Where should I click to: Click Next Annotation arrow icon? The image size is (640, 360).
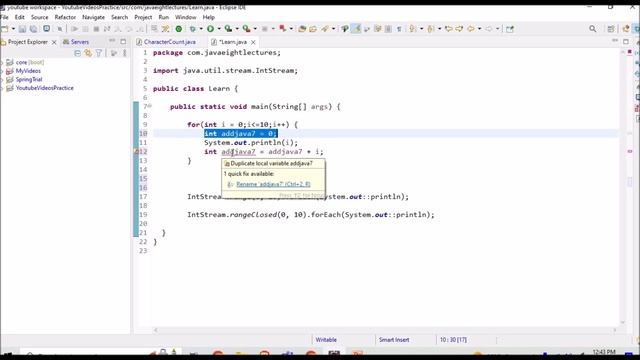tap(413, 29)
